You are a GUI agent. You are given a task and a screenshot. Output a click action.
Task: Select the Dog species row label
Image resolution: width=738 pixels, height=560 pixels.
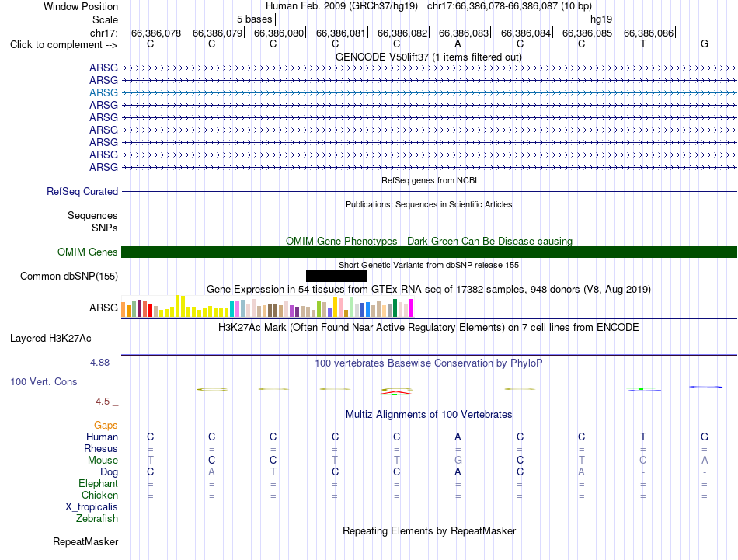click(x=110, y=472)
